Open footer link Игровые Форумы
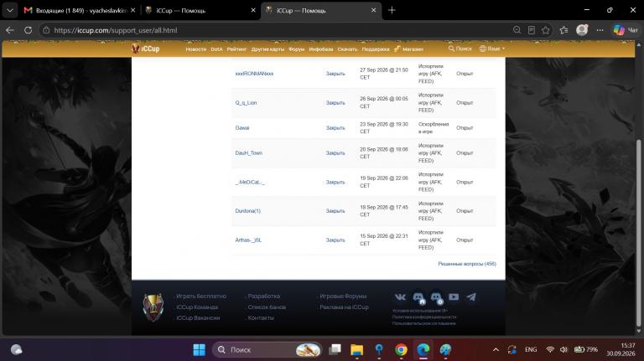The width and height of the screenshot is (644, 361). tap(343, 297)
